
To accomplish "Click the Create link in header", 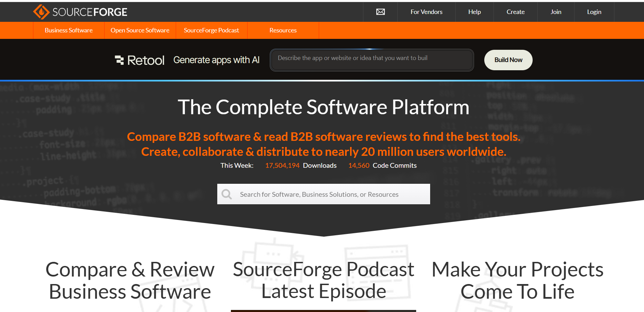I will coord(515,12).
